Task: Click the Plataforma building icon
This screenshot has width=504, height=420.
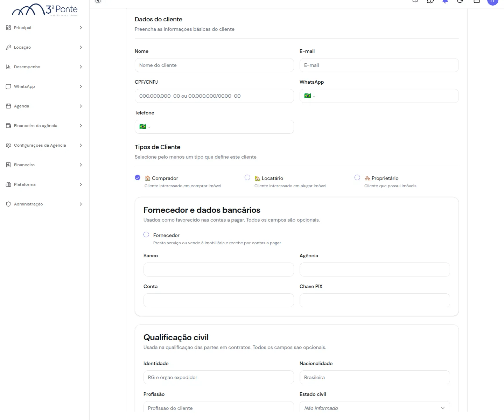Action: tap(8, 184)
